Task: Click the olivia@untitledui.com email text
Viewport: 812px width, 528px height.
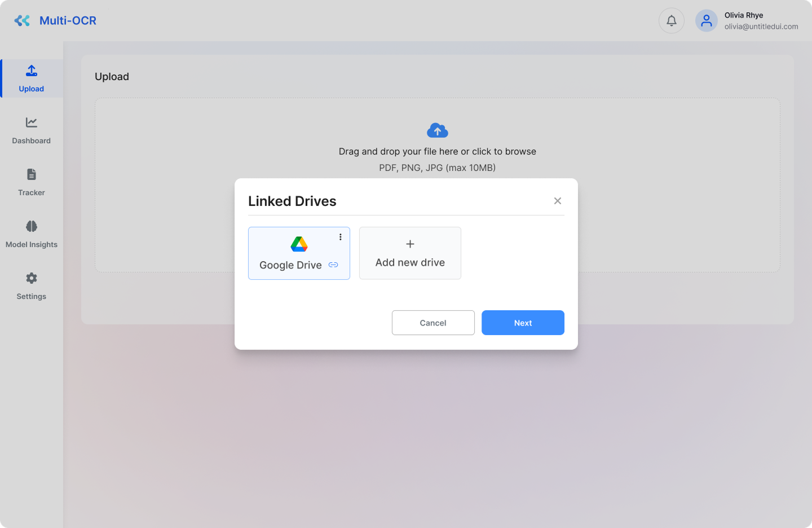Action: (x=761, y=27)
